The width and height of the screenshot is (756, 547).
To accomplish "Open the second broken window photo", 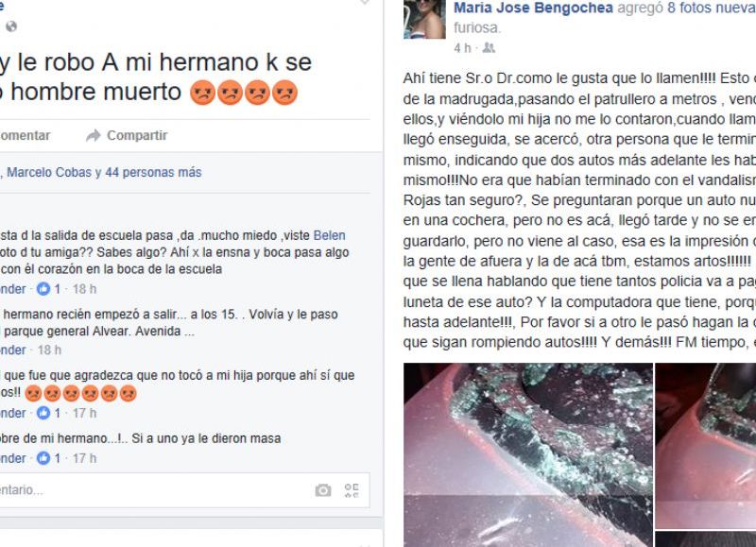I will [705, 446].
